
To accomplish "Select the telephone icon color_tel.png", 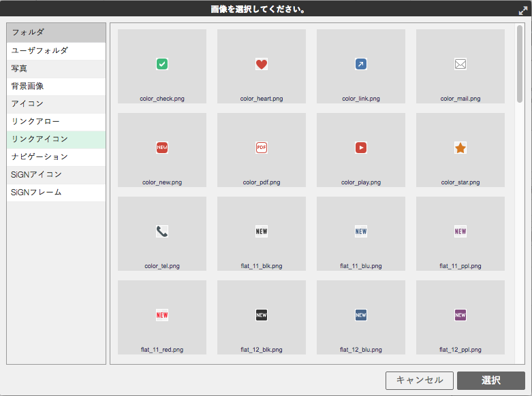I will 162,231.
